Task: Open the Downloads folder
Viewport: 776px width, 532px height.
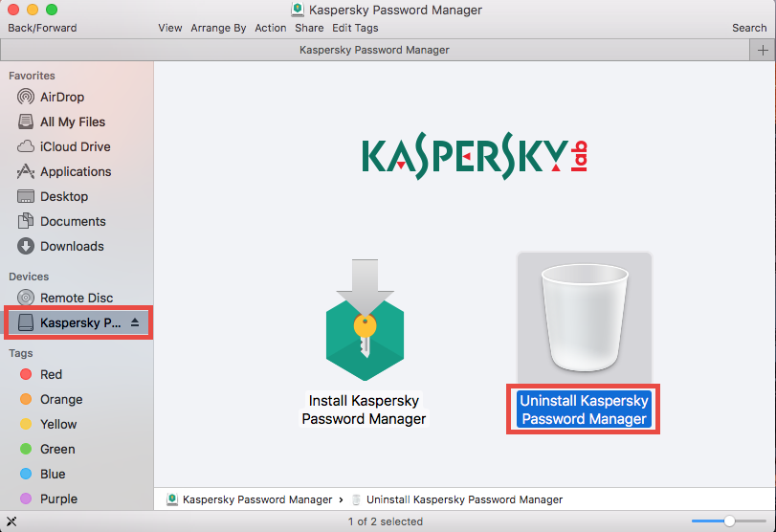Action: point(72,246)
